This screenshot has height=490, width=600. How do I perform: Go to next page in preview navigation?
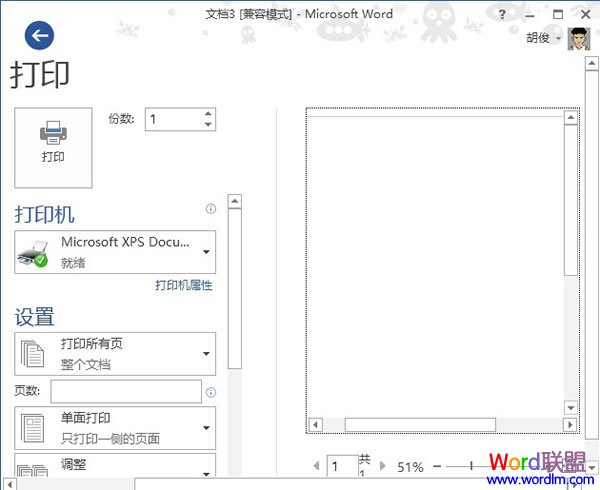tap(381, 467)
